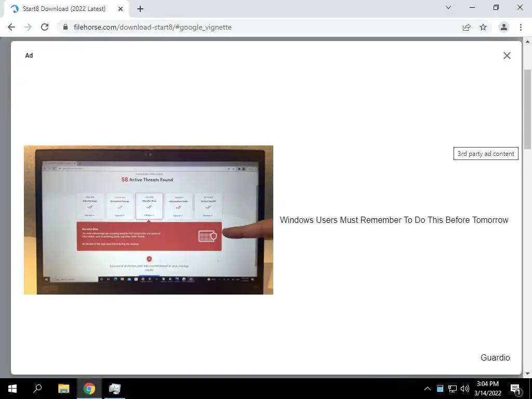Click the blue tray application icon
This screenshot has width=532, height=399.
coord(440,389)
